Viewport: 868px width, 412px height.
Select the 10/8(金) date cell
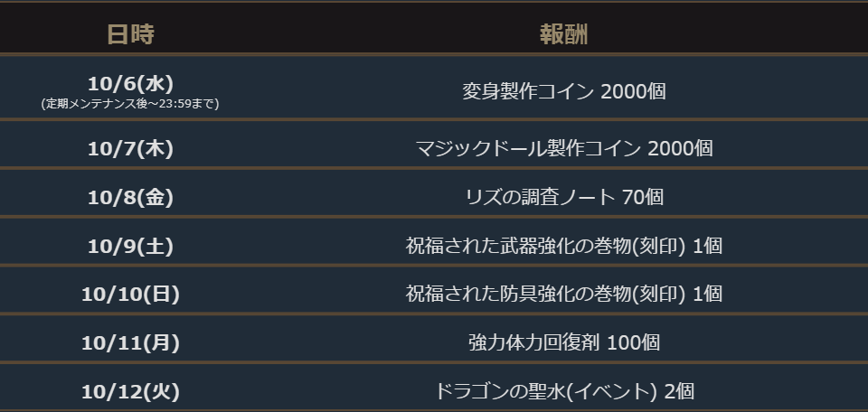click(x=130, y=197)
